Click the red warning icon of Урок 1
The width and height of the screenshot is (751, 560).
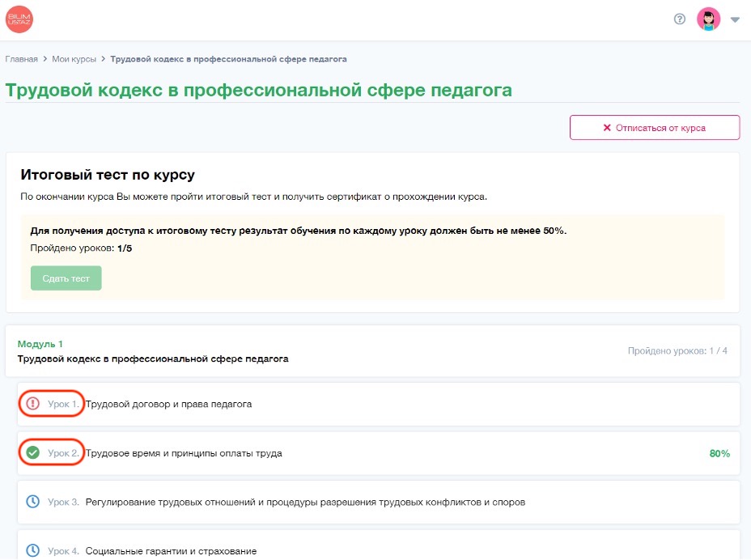33,404
